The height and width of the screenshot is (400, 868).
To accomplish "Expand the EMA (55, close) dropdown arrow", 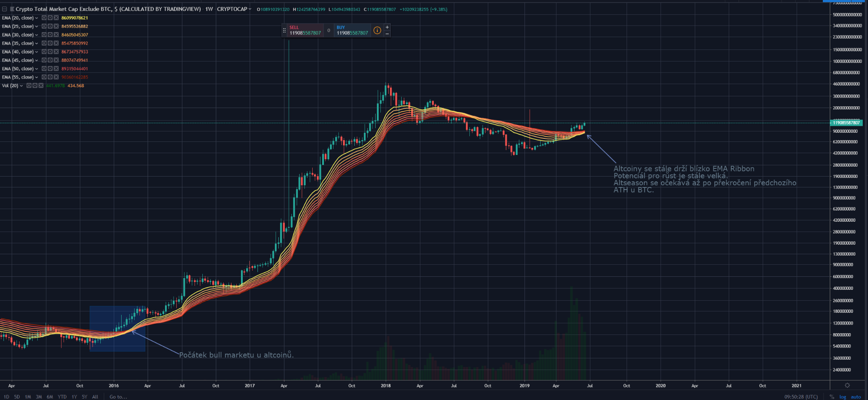I will [x=36, y=77].
